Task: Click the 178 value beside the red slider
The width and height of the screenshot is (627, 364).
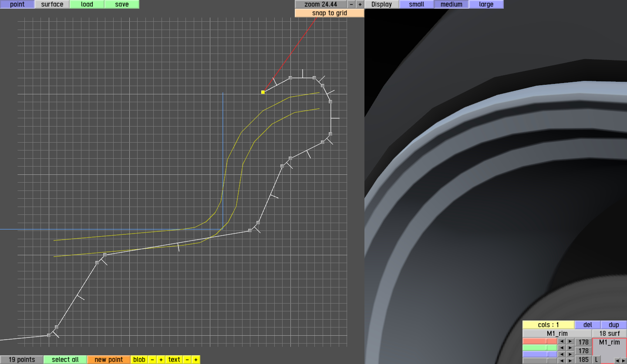Action: (x=583, y=342)
